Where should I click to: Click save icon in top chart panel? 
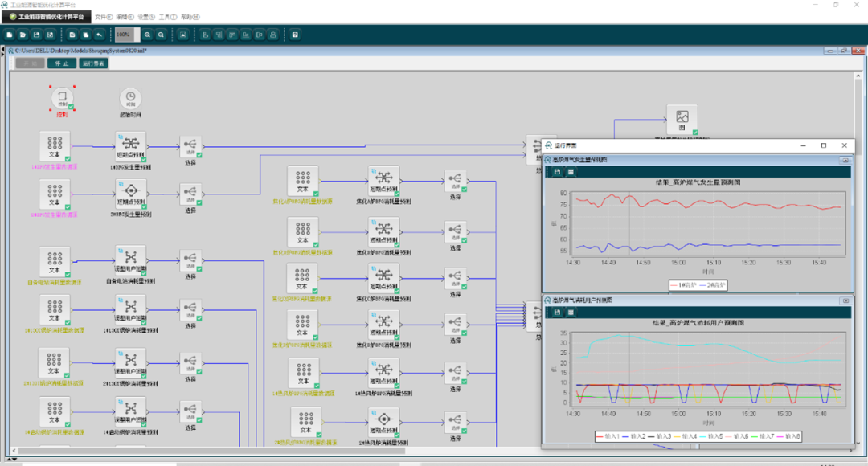[556, 172]
